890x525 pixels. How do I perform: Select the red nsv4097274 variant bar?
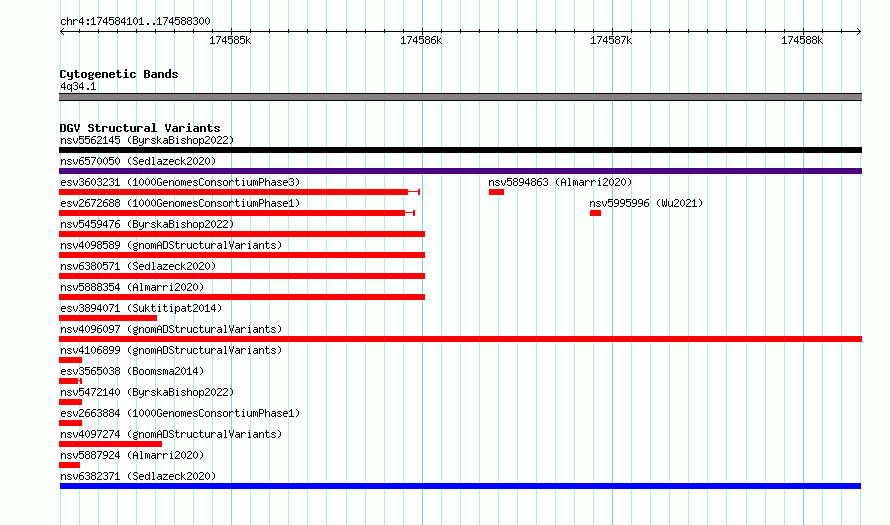[111, 444]
